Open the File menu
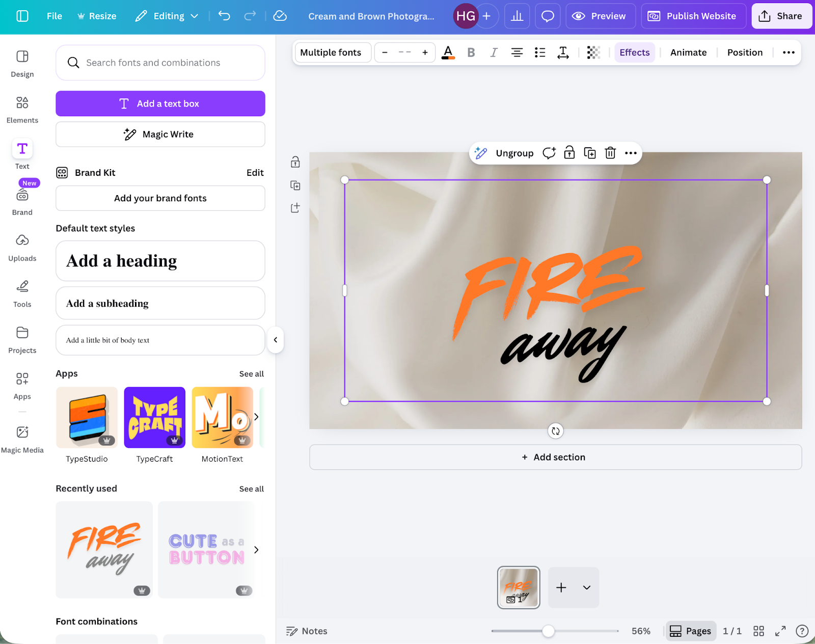The width and height of the screenshot is (815, 644). tap(54, 16)
